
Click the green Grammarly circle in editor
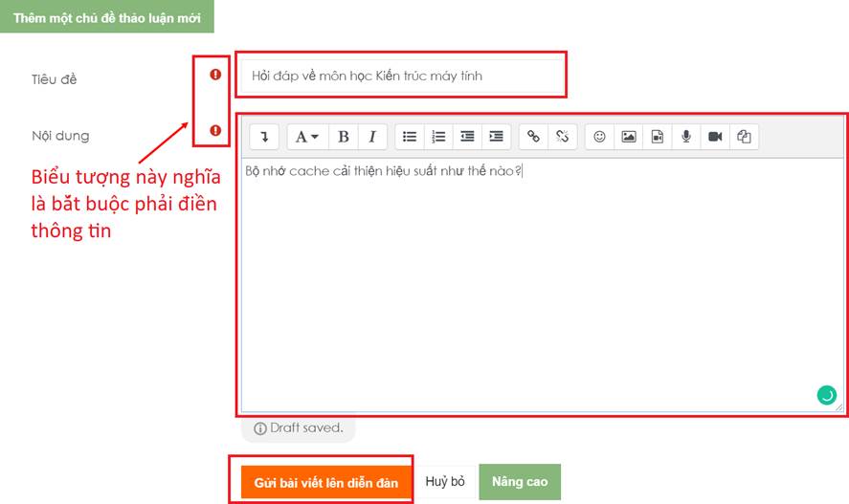click(x=826, y=395)
